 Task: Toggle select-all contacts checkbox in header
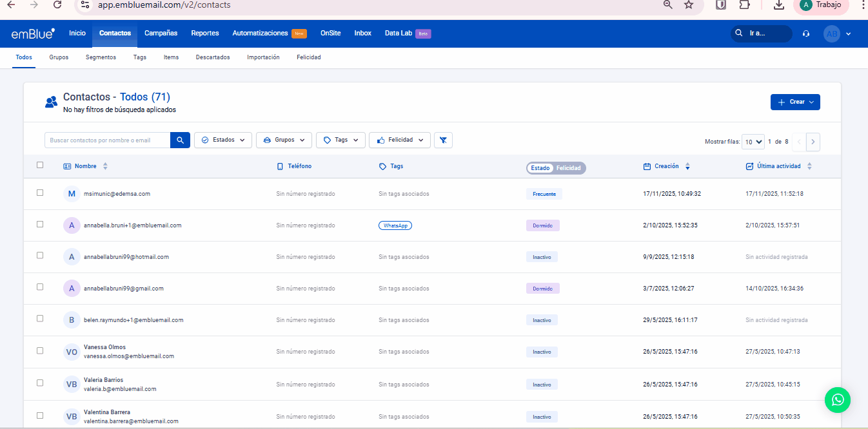40,165
